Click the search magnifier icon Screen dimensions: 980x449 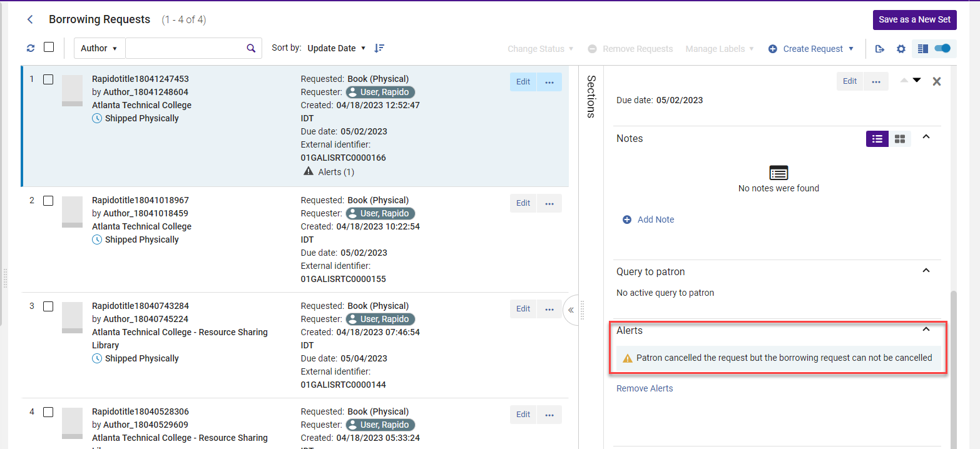point(250,48)
